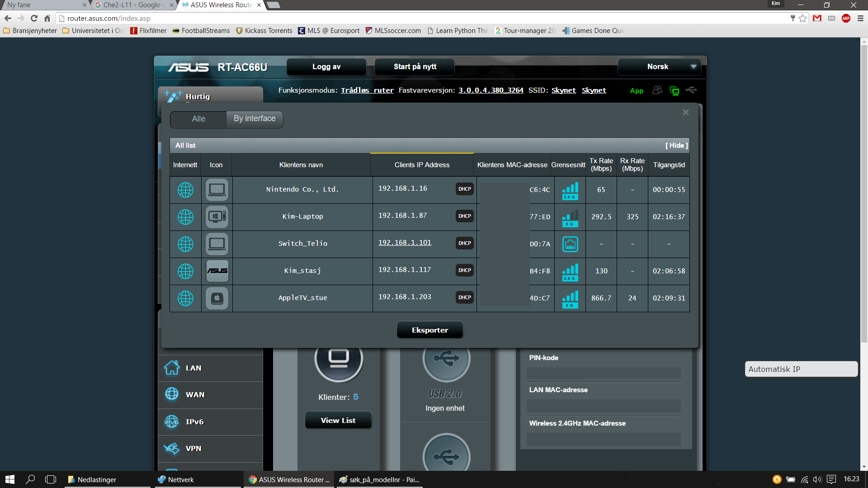Change device icon for Kim-Laptop
This screenshot has height=488, width=868.
(217, 217)
